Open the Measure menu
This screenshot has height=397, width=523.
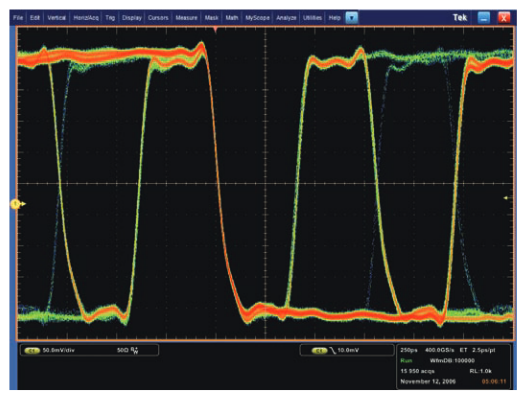click(186, 18)
